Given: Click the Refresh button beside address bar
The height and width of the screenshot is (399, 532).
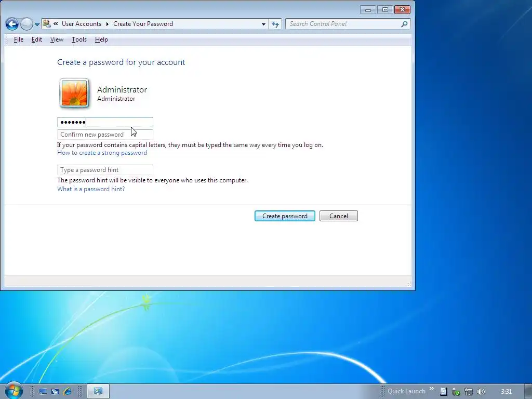Looking at the screenshot, I should coord(275,24).
